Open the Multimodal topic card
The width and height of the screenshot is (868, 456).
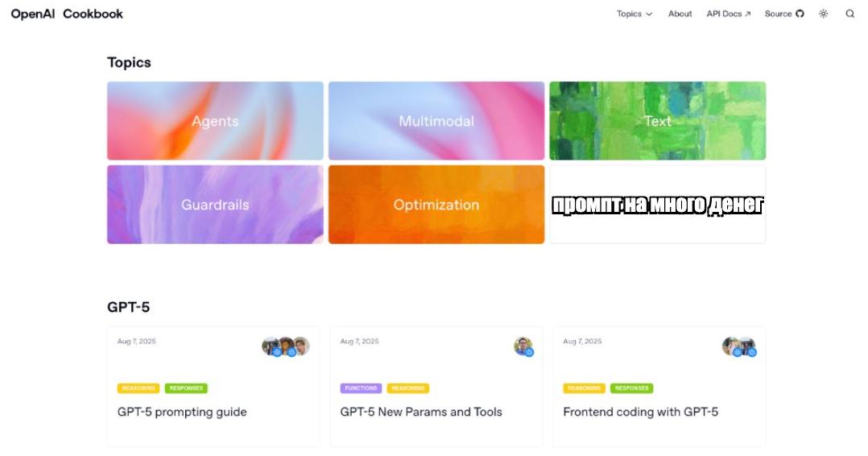(436, 121)
